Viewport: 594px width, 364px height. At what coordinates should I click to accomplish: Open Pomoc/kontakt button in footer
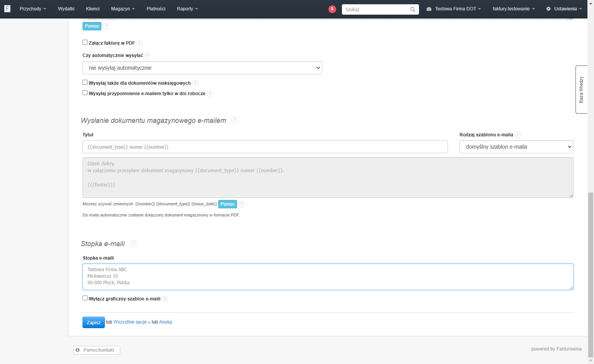pyautogui.click(x=97, y=350)
